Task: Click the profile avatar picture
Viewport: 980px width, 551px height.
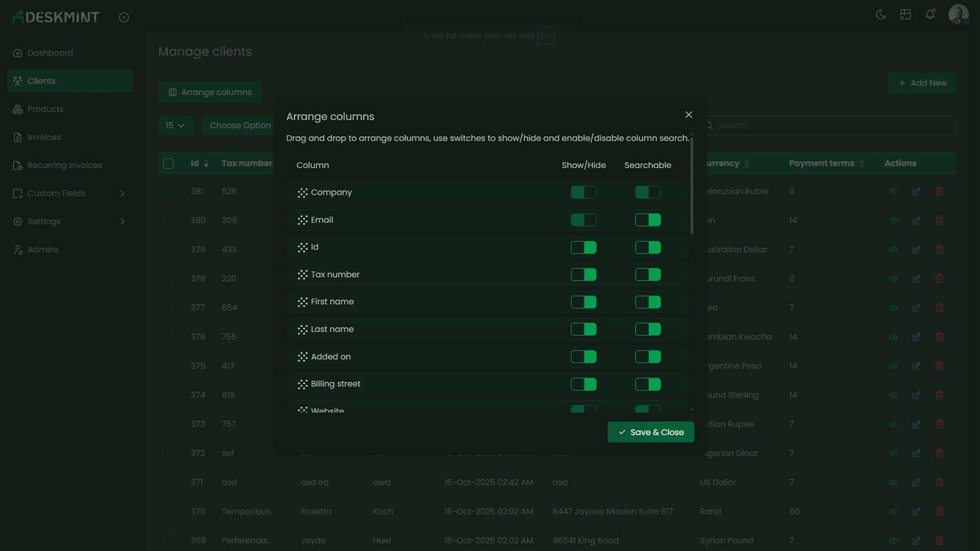Action: click(959, 14)
